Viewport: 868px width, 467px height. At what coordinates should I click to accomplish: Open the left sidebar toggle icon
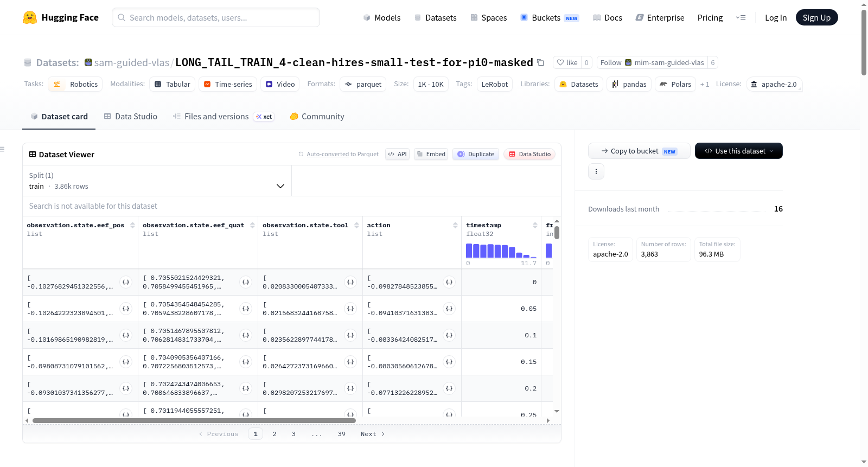point(2,149)
